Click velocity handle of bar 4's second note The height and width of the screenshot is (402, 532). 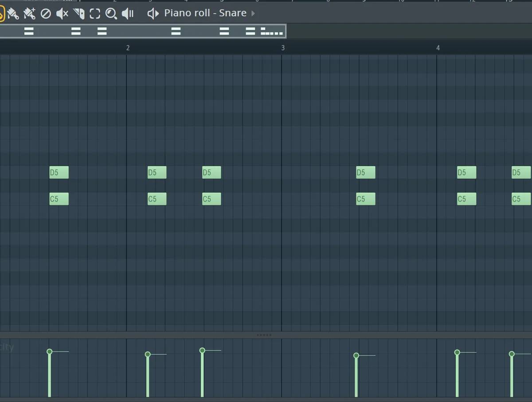coord(512,354)
